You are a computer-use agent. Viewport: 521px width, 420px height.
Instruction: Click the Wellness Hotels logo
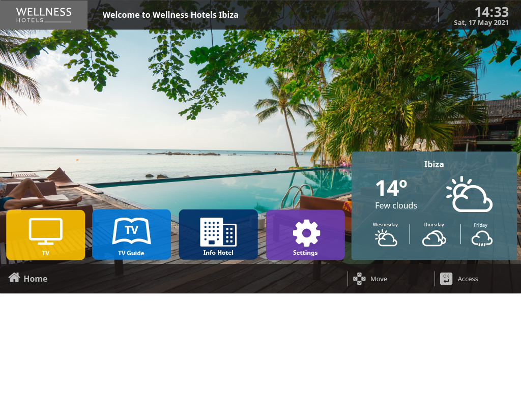[x=44, y=15]
